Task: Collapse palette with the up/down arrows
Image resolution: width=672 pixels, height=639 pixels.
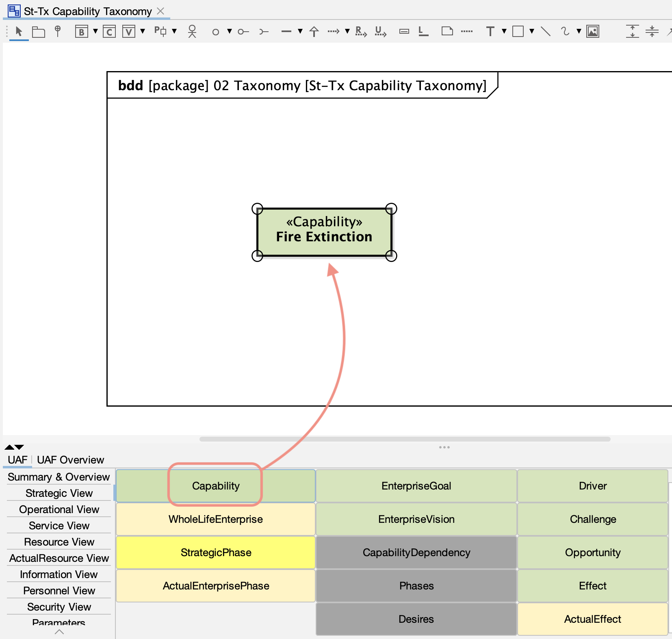Action: pyautogui.click(x=14, y=447)
